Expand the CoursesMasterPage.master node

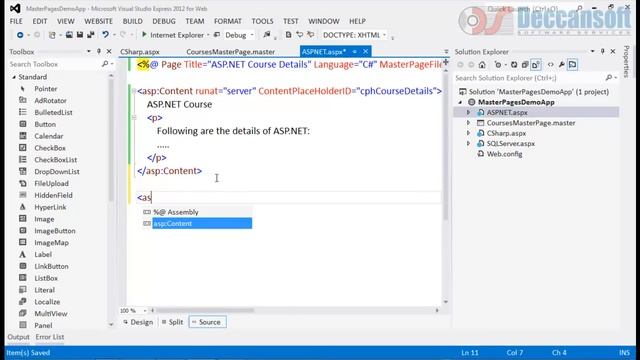coord(469,123)
